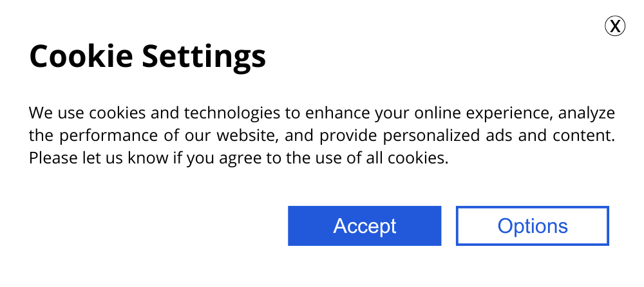Click the sentence beginning "Please let us know"

[x=238, y=158]
